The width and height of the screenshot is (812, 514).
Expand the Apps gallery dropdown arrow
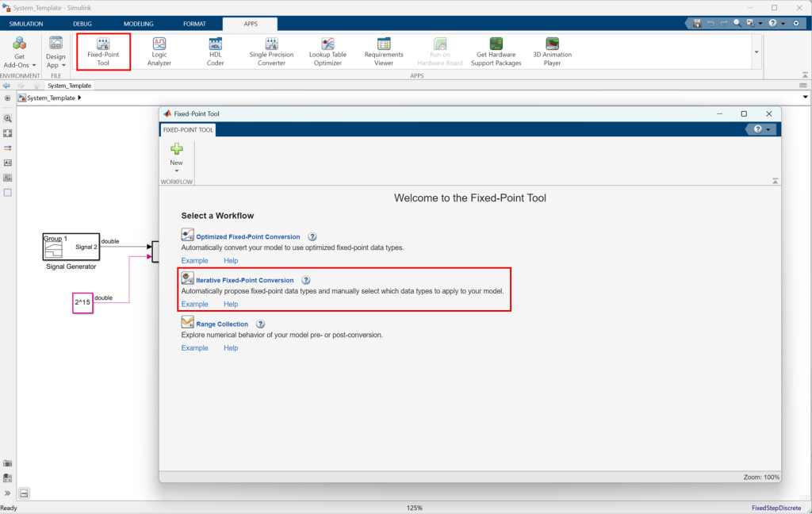pyautogui.click(x=756, y=52)
